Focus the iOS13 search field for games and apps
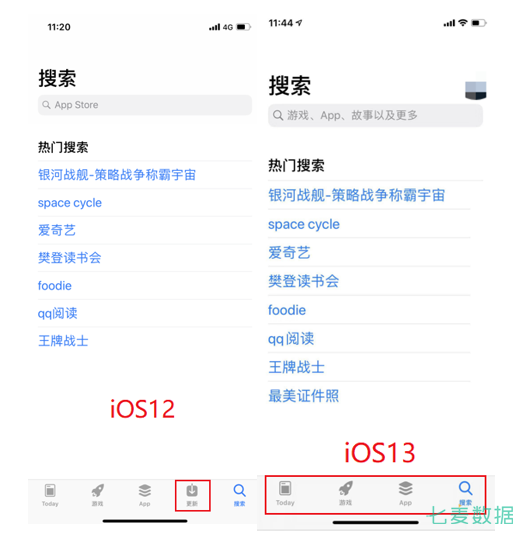Viewport: 521px width, 538px height. click(x=375, y=116)
